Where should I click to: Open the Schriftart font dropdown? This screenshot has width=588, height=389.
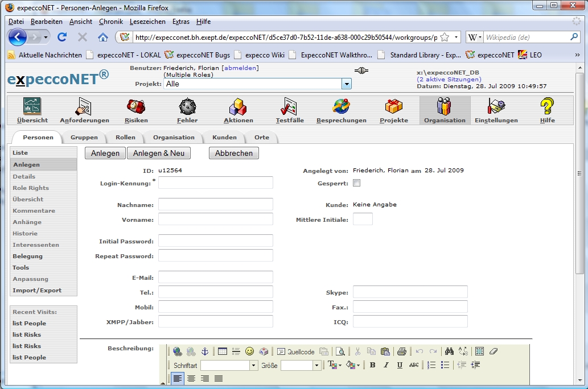tap(253, 366)
